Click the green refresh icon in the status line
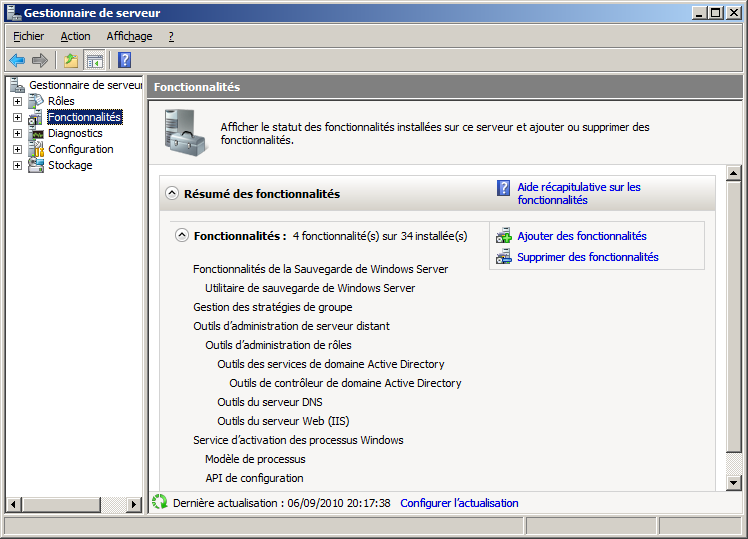 [x=159, y=502]
